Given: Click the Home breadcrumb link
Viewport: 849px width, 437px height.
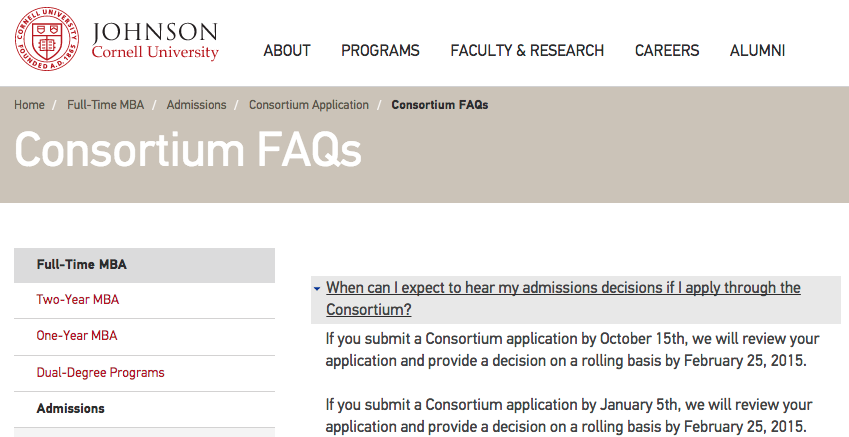Looking at the screenshot, I should 30,105.
